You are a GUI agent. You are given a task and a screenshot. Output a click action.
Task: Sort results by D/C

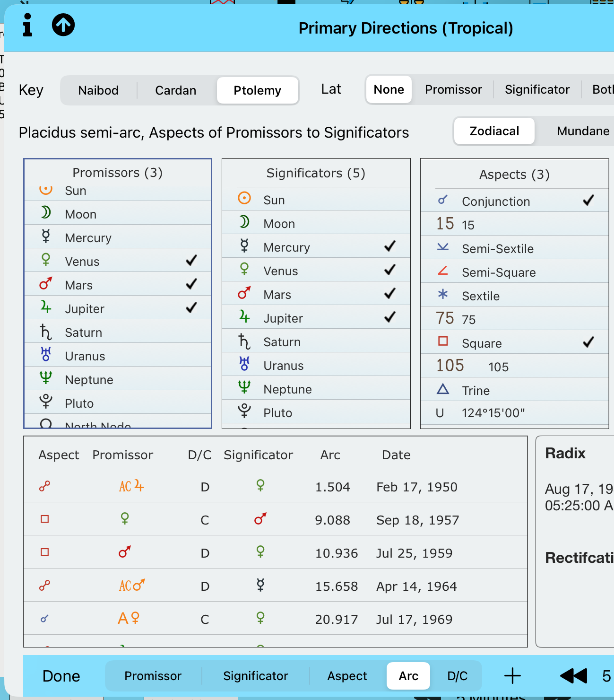[x=457, y=676]
